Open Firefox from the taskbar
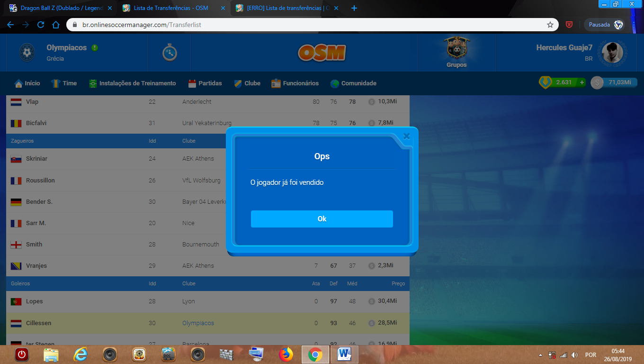Image resolution: width=644 pixels, height=364 pixels. [x=286, y=354]
